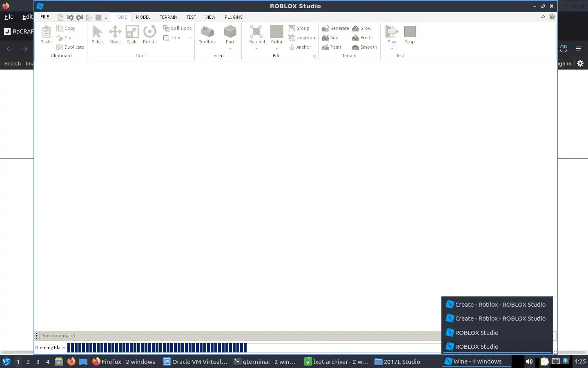The width and height of the screenshot is (588, 368).
Task: Select the third window list entry, first plain ROBLOX Studio
Action: coord(497,332)
